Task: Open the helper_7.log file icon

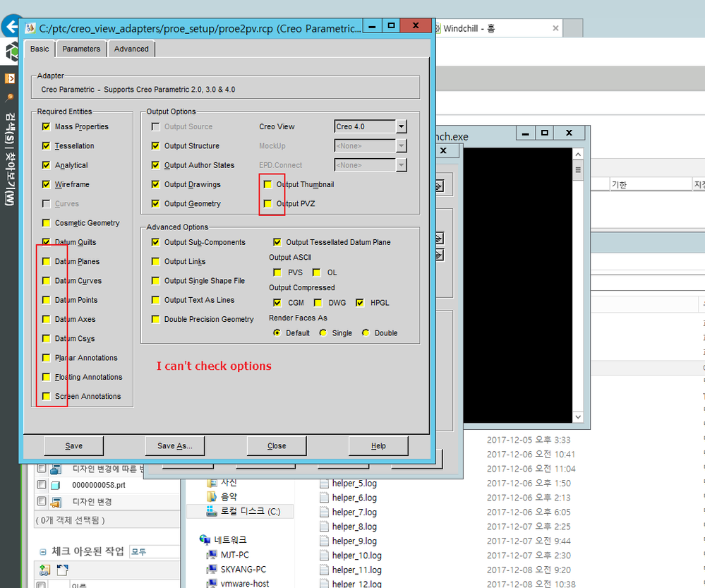Action: point(324,512)
